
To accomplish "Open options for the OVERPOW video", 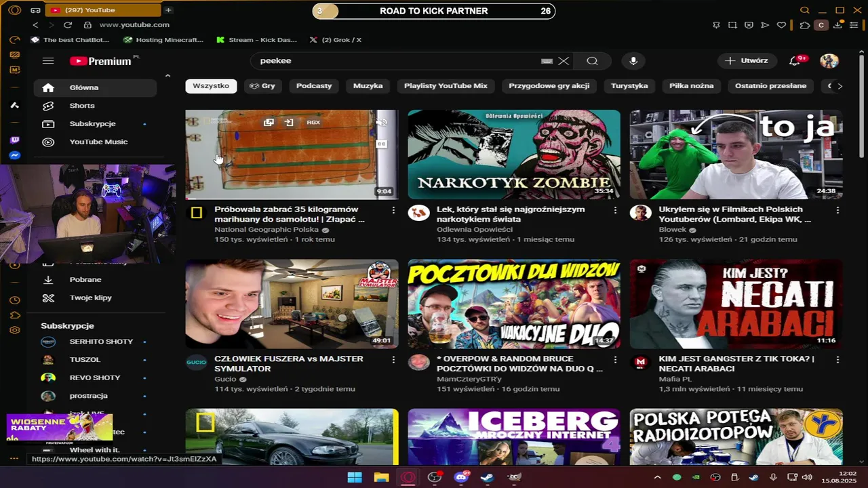I will [615, 360].
